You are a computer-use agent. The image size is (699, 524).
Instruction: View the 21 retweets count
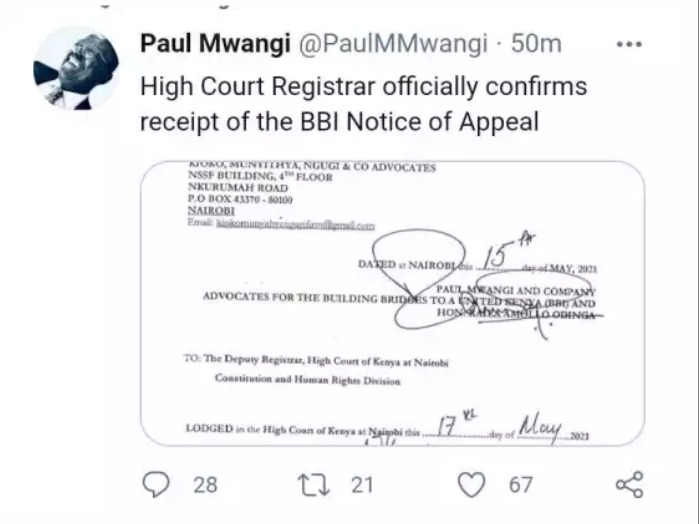coord(362,485)
